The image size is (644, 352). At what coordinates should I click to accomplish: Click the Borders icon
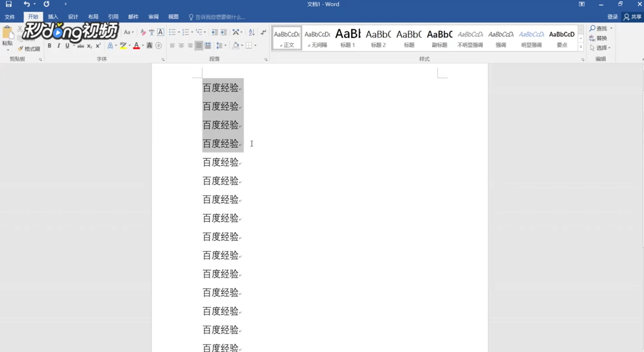[249, 46]
